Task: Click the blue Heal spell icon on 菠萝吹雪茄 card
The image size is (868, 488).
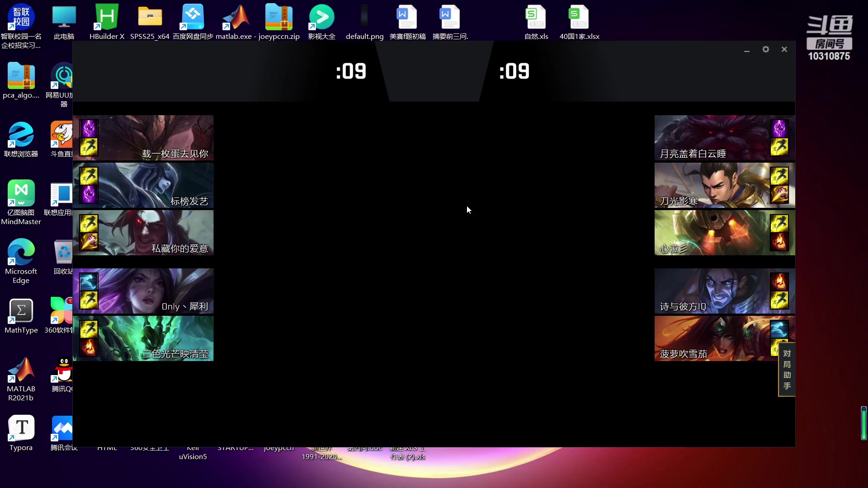Action: [x=779, y=329]
